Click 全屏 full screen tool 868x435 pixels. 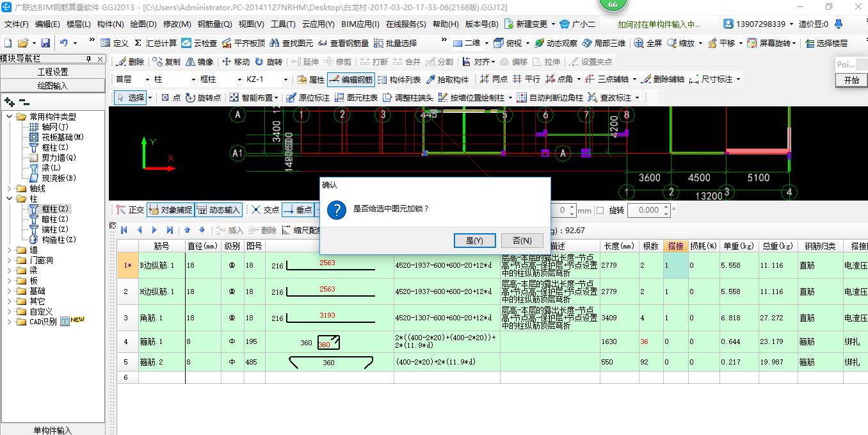[x=648, y=43]
